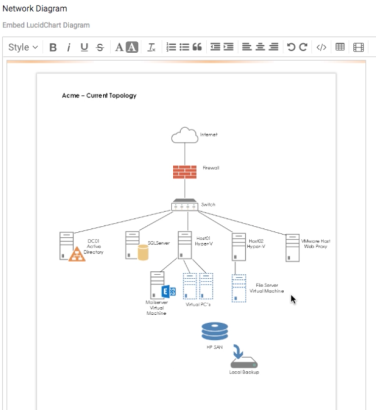Open the Style dropdown
This screenshot has width=376, height=410.
[x=23, y=47]
